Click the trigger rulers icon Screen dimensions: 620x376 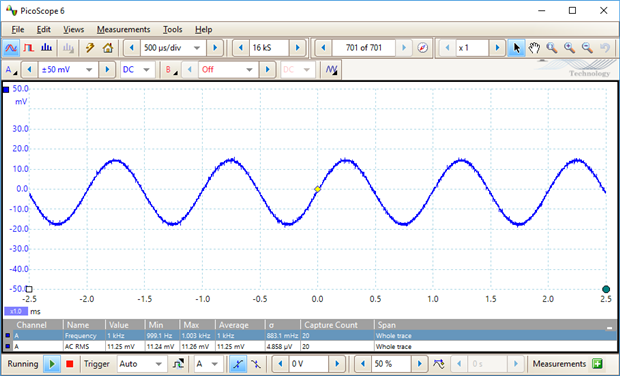click(439, 364)
